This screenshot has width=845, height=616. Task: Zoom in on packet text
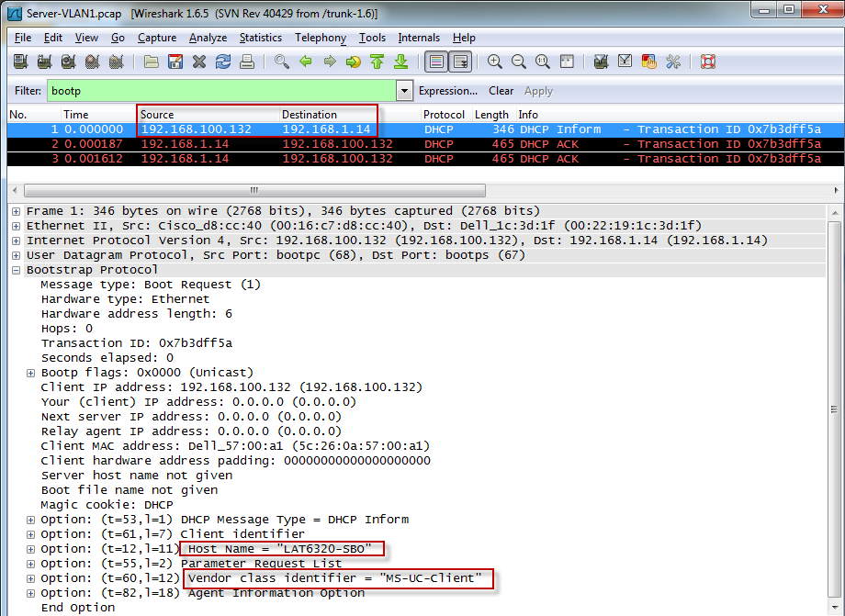click(x=495, y=62)
